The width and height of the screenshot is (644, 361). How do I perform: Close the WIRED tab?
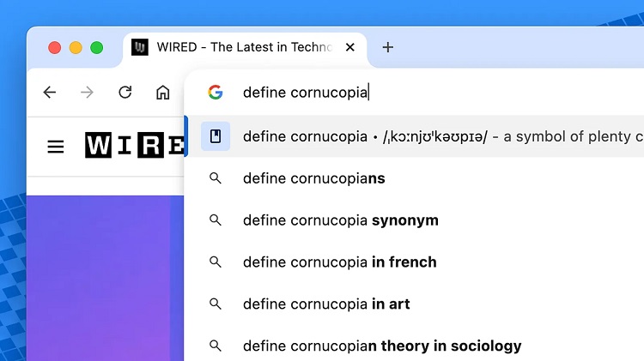[350, 47]
